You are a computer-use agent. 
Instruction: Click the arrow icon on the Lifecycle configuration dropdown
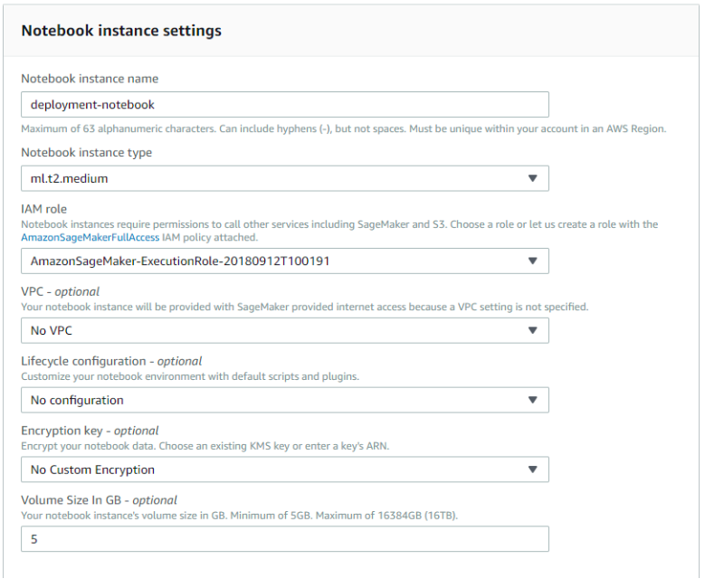point(533,400)
